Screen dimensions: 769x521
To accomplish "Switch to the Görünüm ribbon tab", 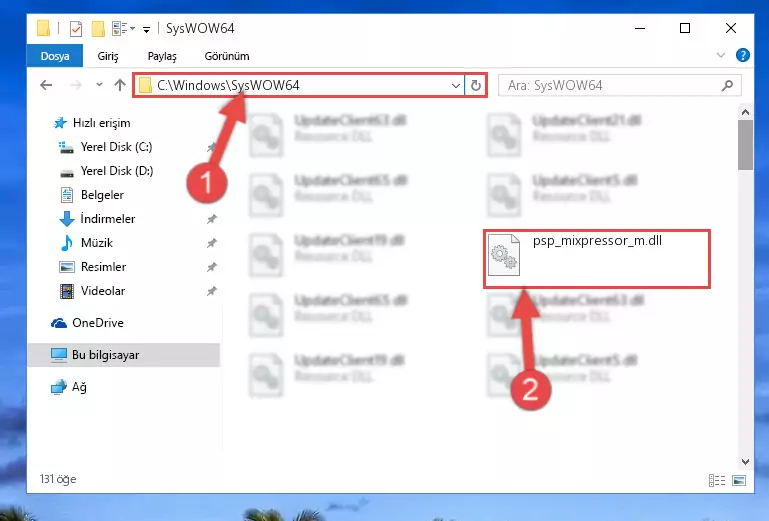I will 227,56.
